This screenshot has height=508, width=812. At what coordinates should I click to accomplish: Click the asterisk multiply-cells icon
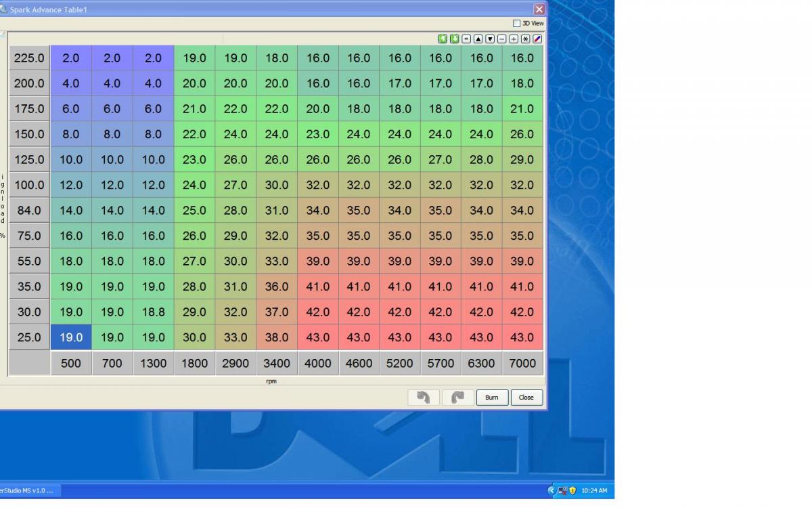pyautogui.click(x=525, y=39)
